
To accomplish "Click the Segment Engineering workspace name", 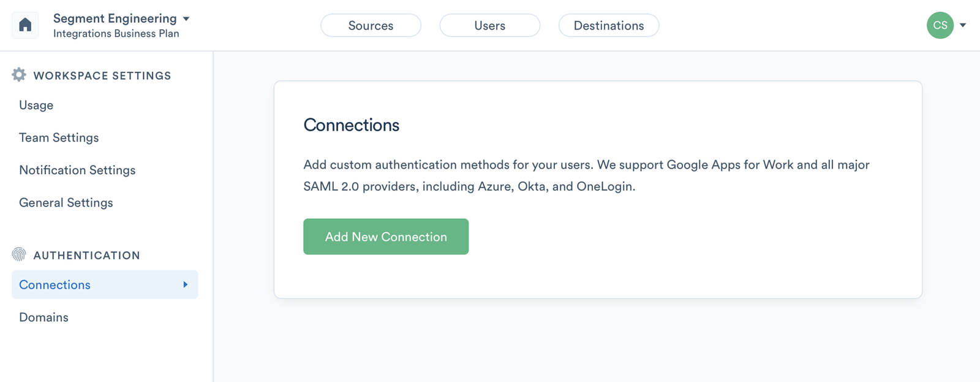I will [115, 18].
